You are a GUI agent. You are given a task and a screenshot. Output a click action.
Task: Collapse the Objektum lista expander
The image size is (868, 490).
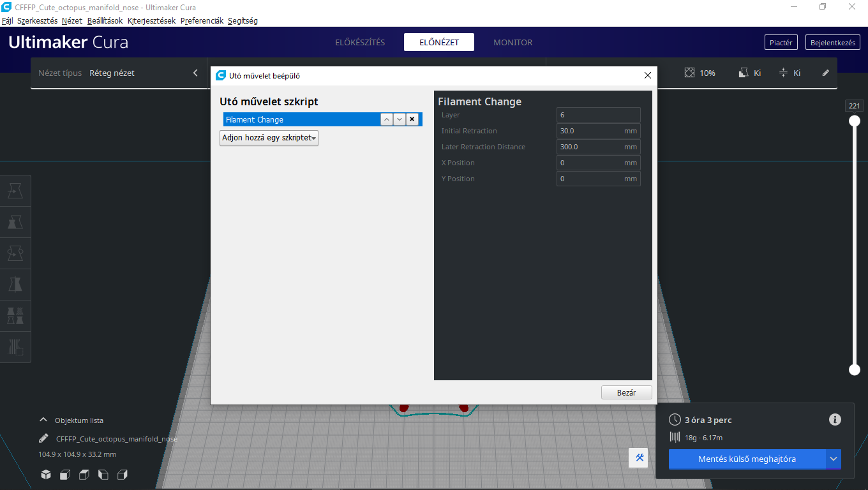pyautogui.click(x=43, y=420)
